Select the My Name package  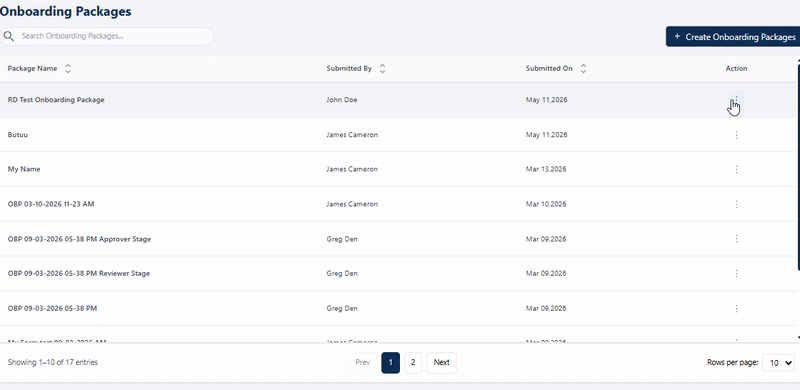[x=24, y=169]
